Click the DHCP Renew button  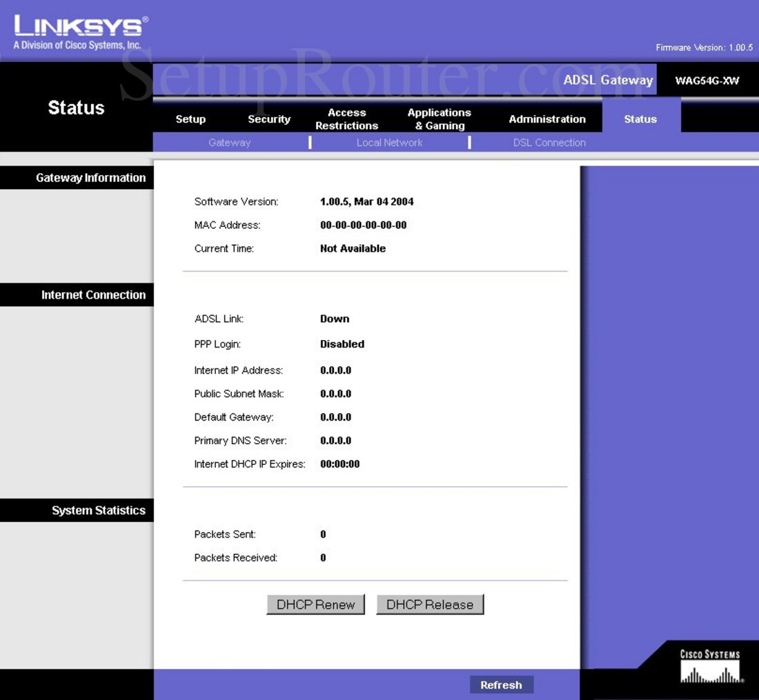315,604
